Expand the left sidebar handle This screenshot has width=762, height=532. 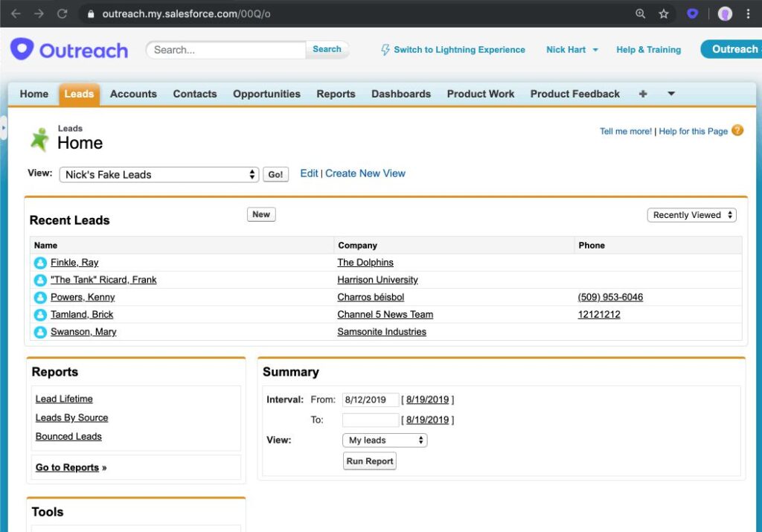4,128
